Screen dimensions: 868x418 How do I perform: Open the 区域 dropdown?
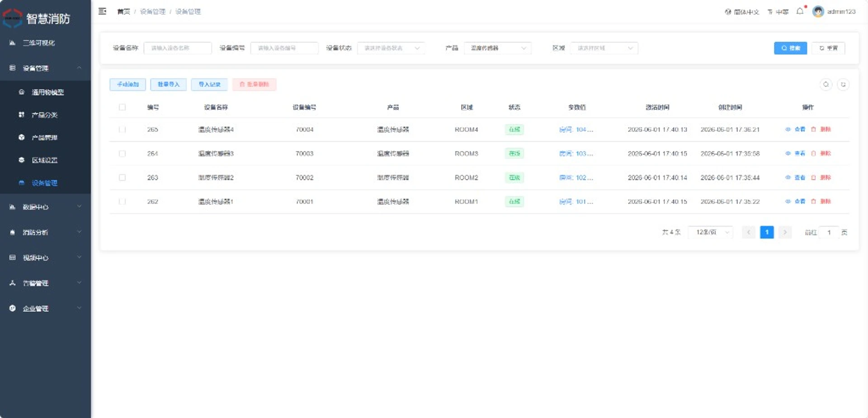604,48
